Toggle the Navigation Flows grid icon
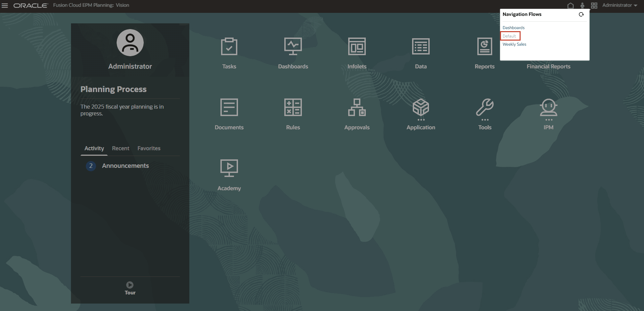644x311 pixels. click(594, 5)
